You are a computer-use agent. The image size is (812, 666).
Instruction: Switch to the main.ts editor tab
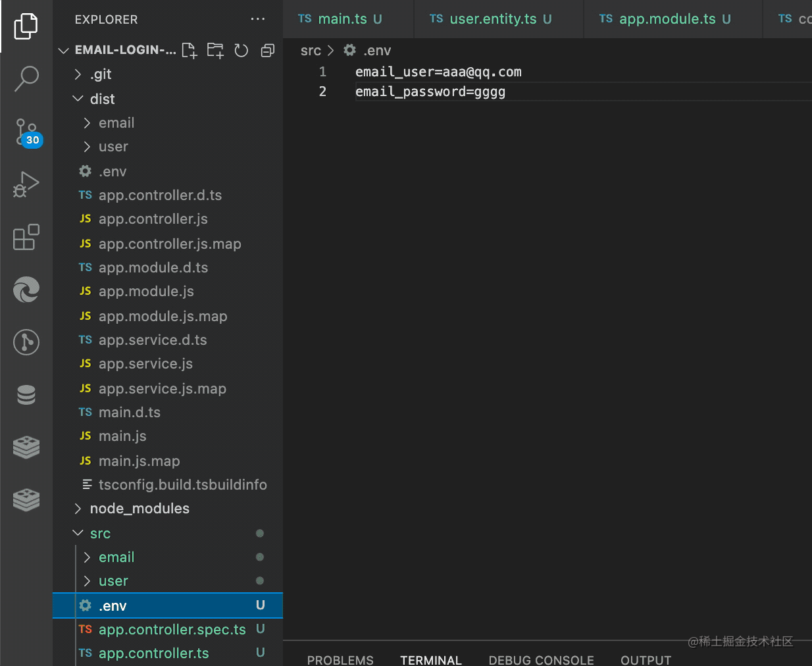point(342,19)
